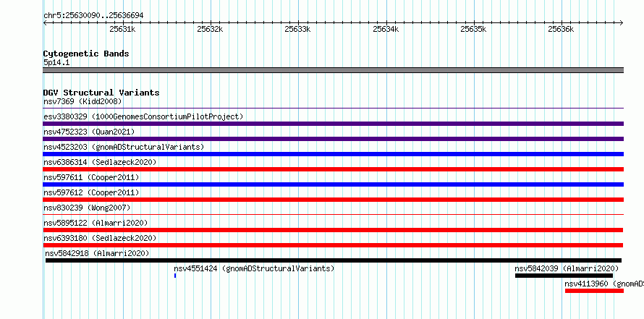Open nsv4551424 gnomADStructuralVariants label
The height and width of the screenshot is (319, 644).
(254, 268)
